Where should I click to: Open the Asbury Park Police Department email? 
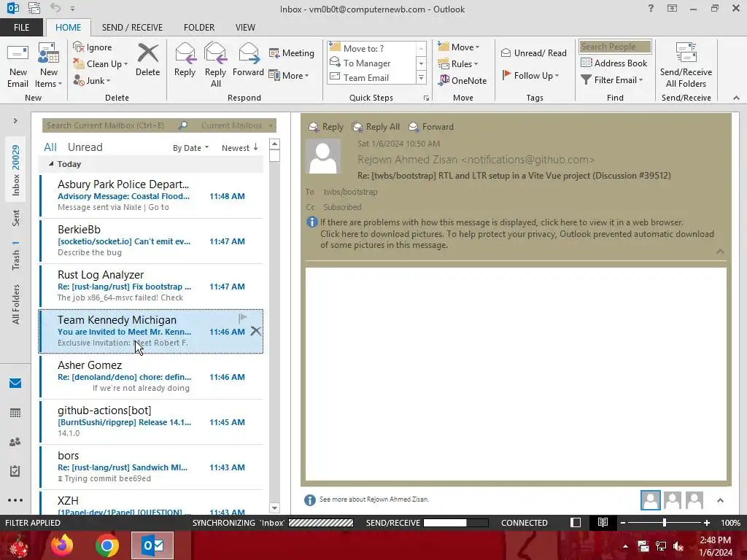tap(152, 195)
